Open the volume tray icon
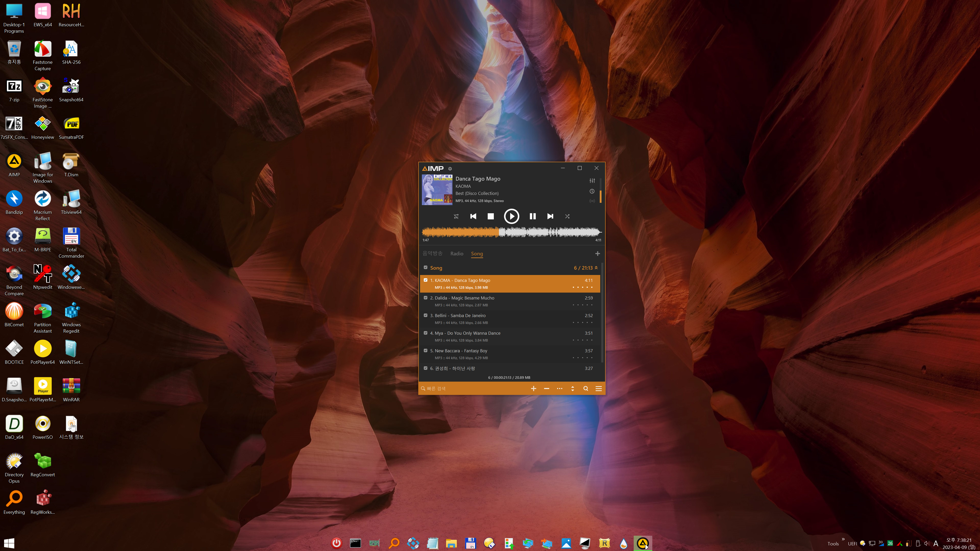Image resolution: width=980 pixels, height=551 pixels. [x=927, y=543]
